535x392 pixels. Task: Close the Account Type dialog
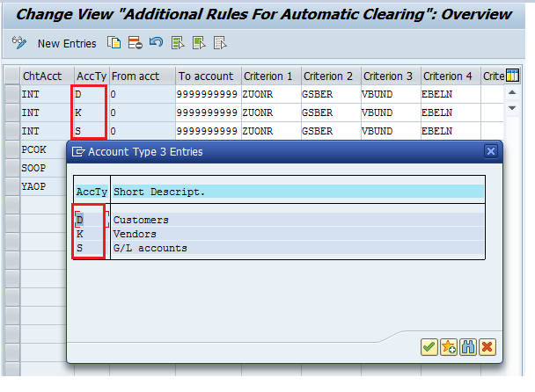[491, 151]
